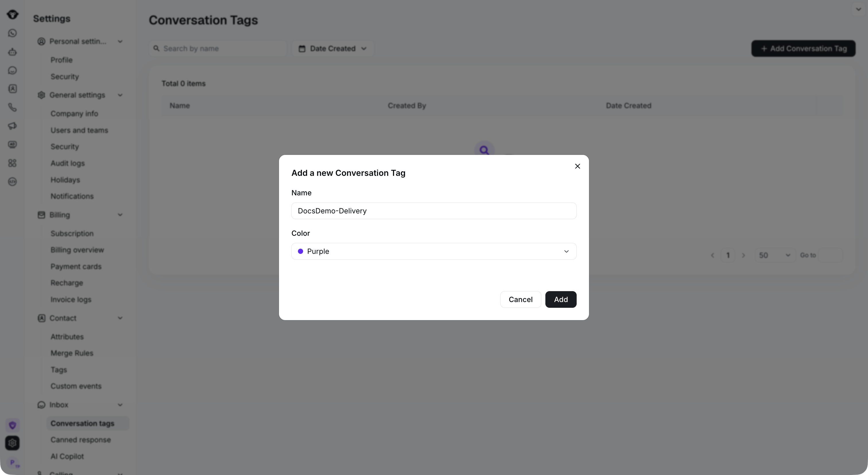Open Profile settings page

(61, 60)
